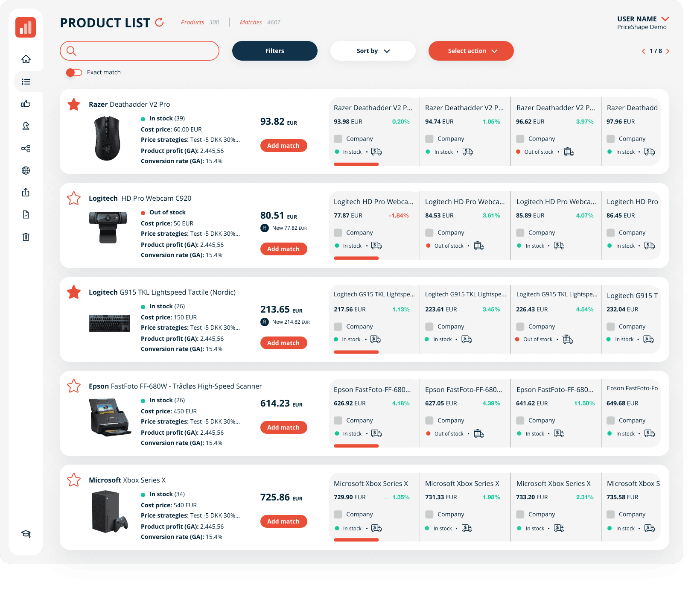Click the price '725.86 EUR'

tap(281, 497)
